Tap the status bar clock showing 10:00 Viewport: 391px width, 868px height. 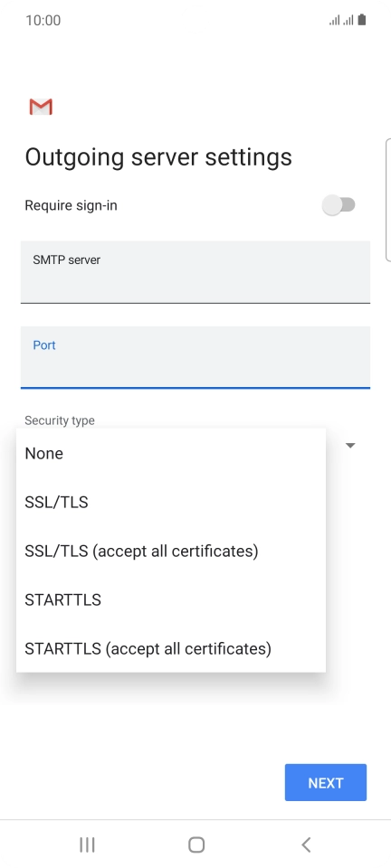tap(43, 21)
